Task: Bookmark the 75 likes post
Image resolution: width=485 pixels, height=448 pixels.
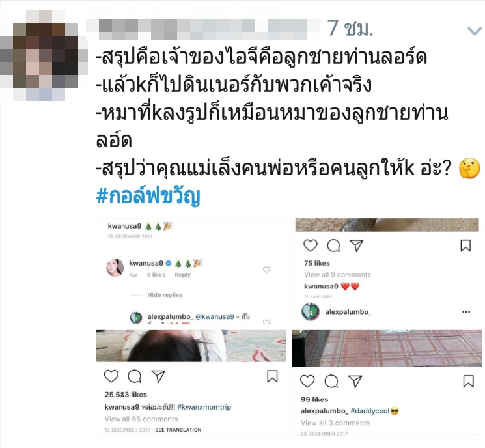Action: pyautogui.click(x=465, y=245)
